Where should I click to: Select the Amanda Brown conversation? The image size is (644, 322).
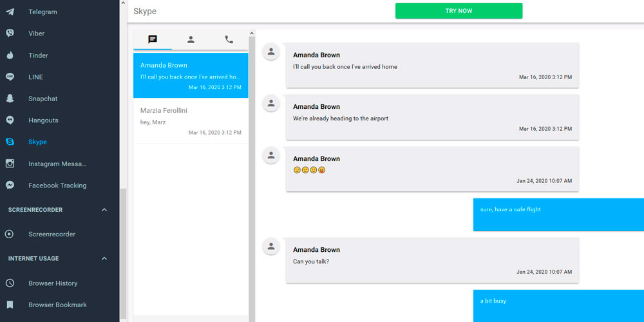point(191,75)
